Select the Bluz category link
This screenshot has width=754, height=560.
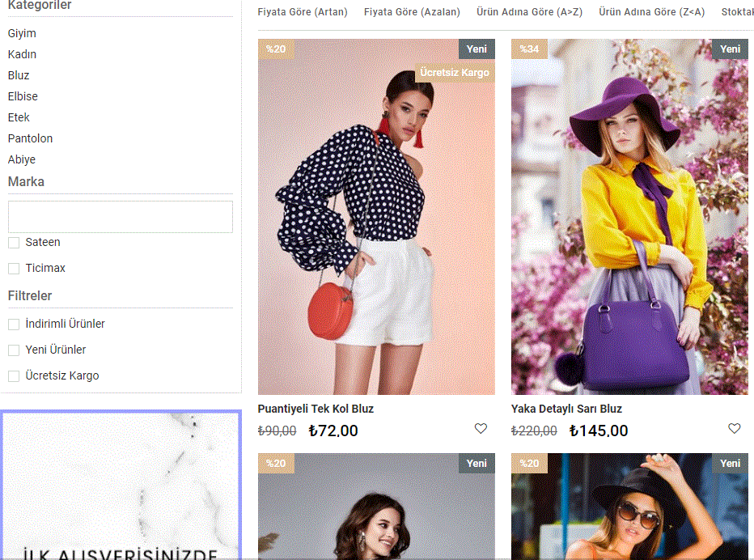(x=19, y=75)
